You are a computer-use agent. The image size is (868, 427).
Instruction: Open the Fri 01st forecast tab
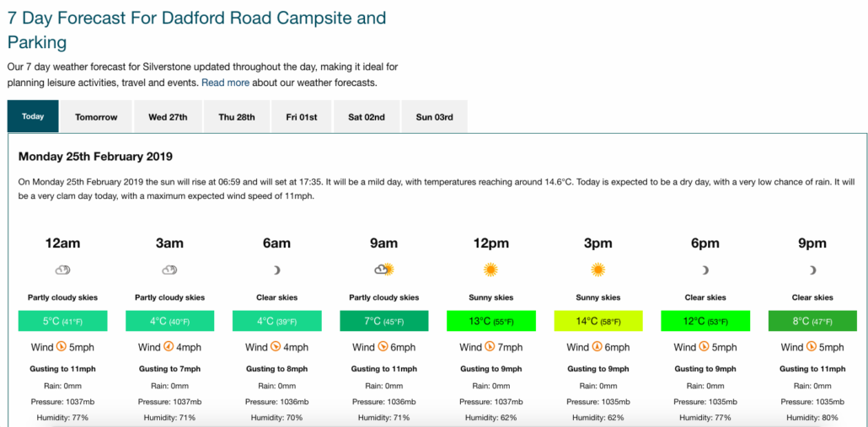pyautogui.click(x=302, y=117)
